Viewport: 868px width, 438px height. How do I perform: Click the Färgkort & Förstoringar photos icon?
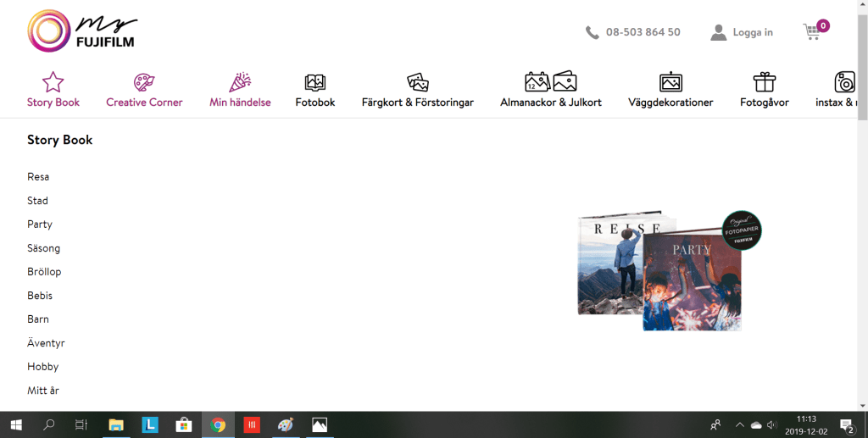point(417,82)
